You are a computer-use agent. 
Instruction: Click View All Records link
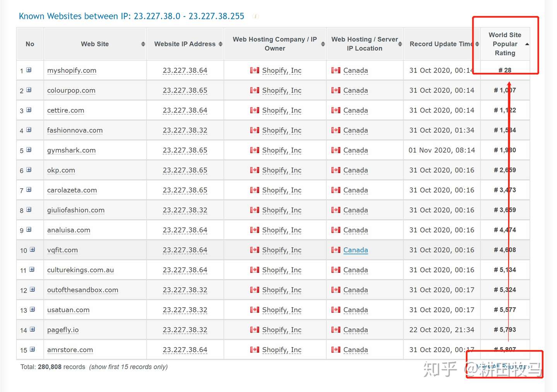(503, 366)
